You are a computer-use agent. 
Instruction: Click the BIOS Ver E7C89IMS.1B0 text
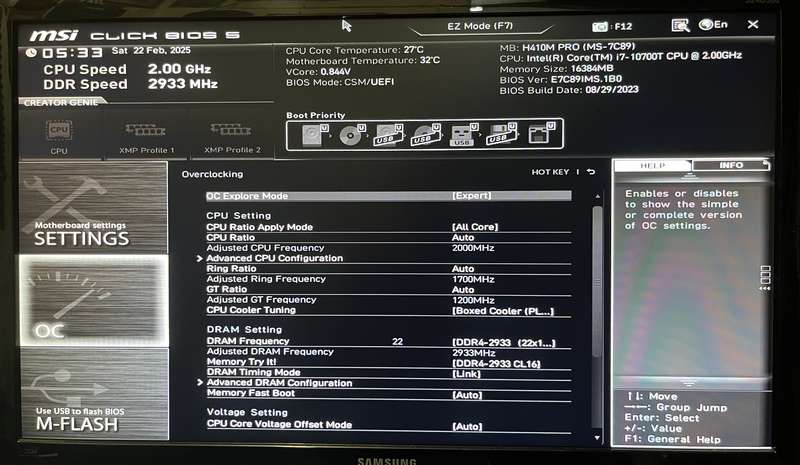coord(560,80)
